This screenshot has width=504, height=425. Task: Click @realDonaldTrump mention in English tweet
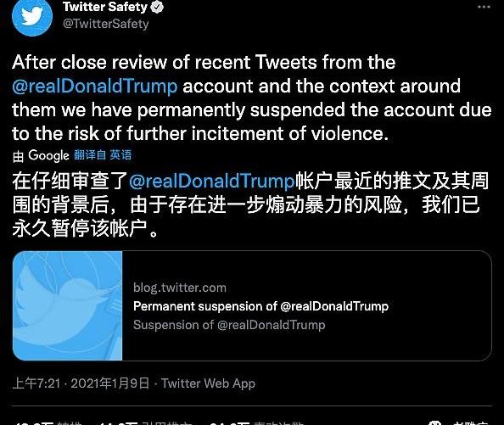click(x=95, y=87)
